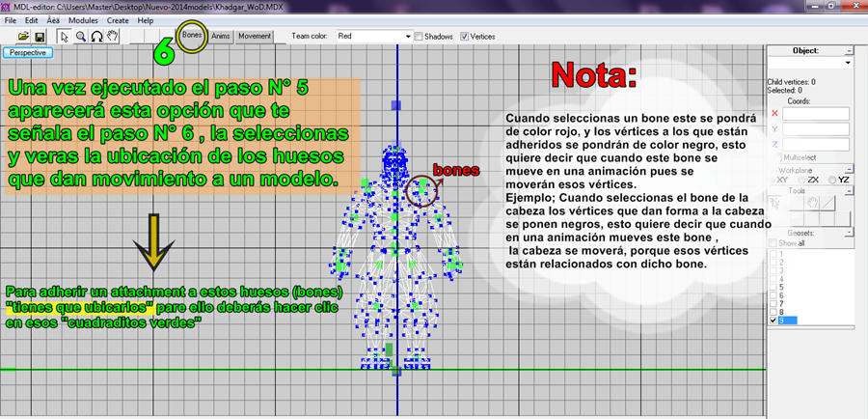Collapse the Workplane panel section
Screen dimensions: 868x419
point(849,170)
